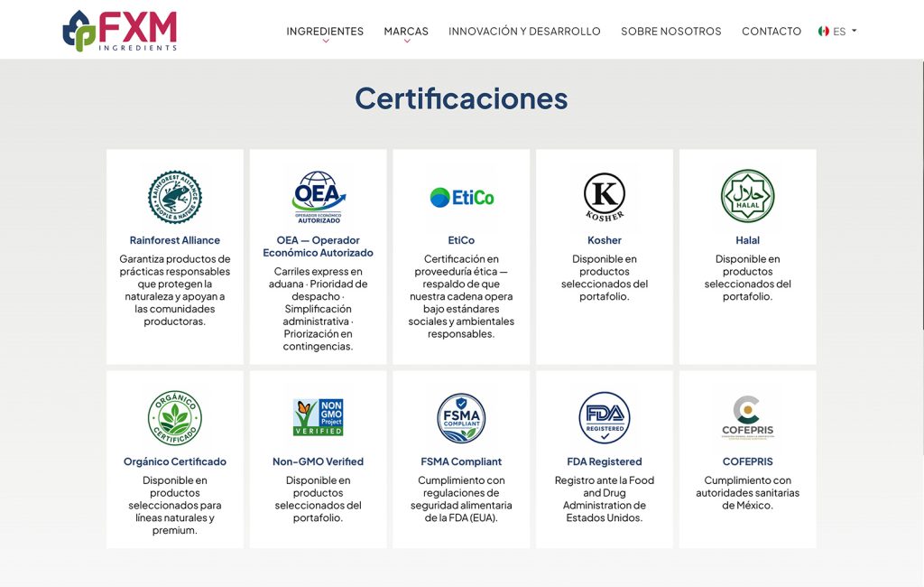
Task: Click the text 'seleccionados para líneas naturales y premium'
Action: (x=175, y=518)
